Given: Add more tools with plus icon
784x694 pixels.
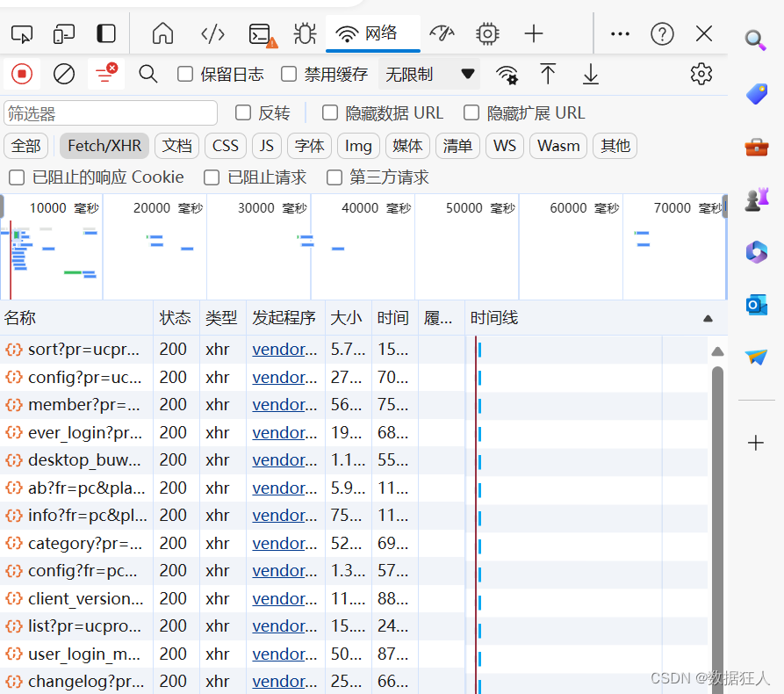Looking at the screenshot, I should coord(534,34).
